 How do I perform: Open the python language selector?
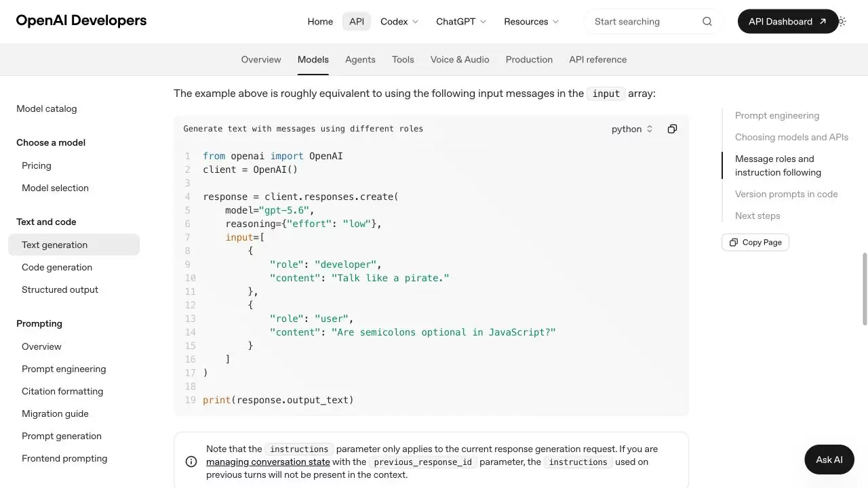(x=632, y=129)
